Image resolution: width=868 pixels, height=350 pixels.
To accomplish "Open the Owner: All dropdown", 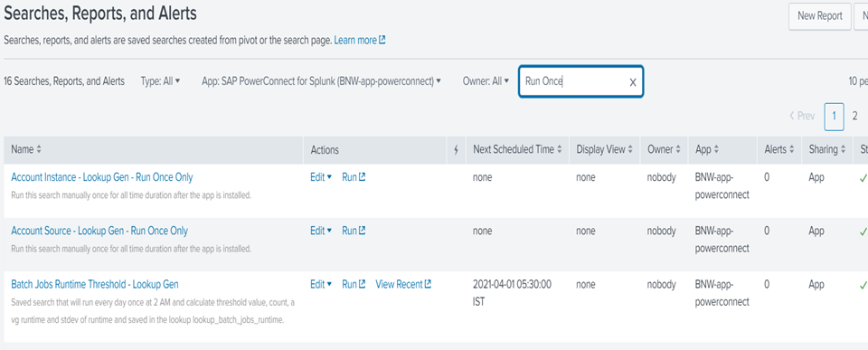I will click(486, 80).
